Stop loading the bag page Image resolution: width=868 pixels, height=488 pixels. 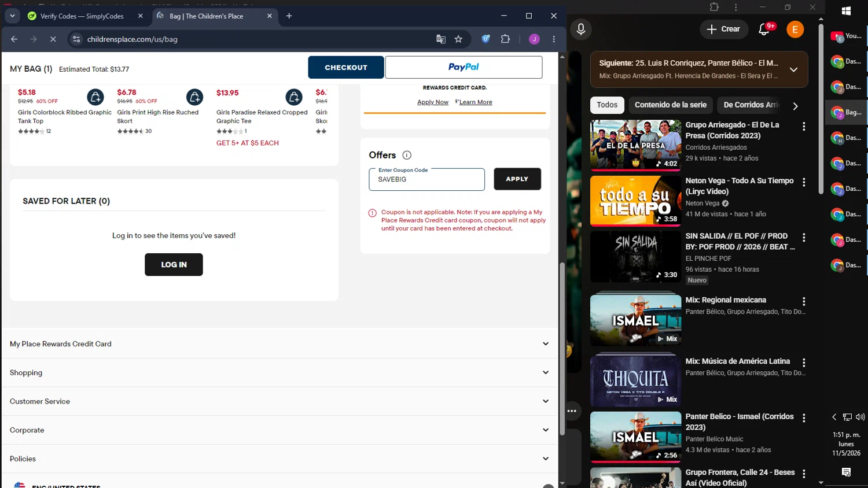tap(53, 39)
